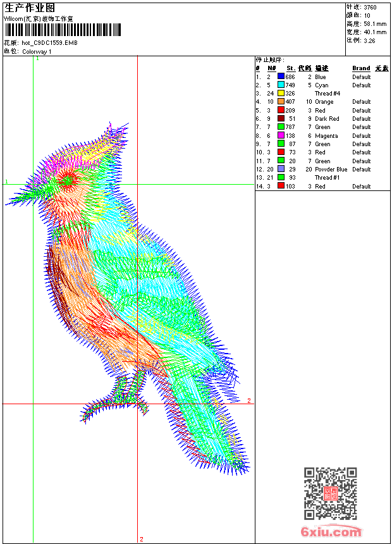Click the barcode under the title
Viewport: 392px width, 544px height.
pos(63,30)
